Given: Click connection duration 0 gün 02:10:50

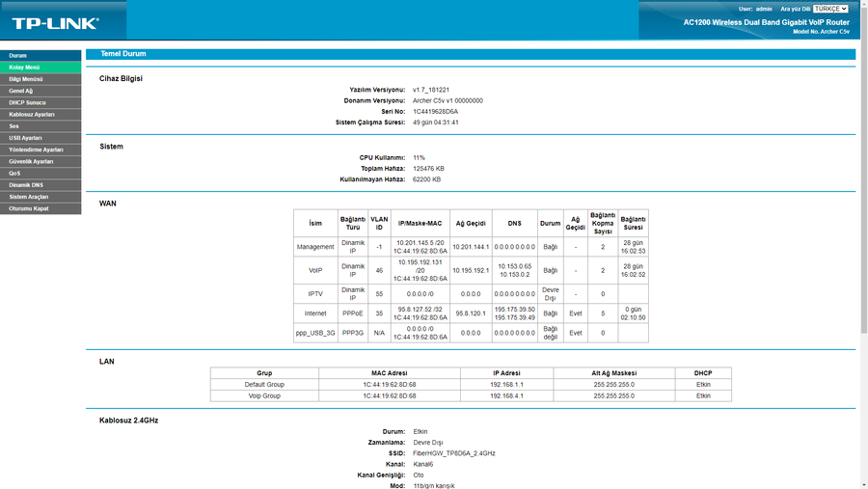Looking at the screenshot, I should pyautogui.click(x=633, y=313).
